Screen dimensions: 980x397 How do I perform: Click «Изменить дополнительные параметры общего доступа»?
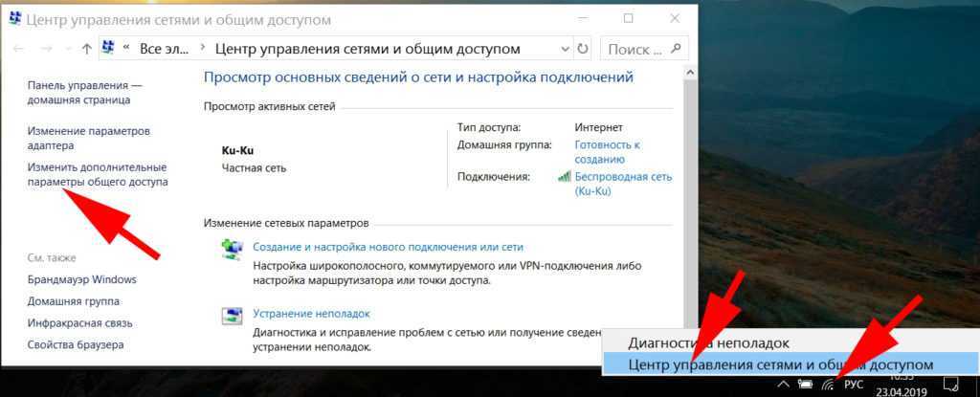pyautogui.click(x=98, y=173)
